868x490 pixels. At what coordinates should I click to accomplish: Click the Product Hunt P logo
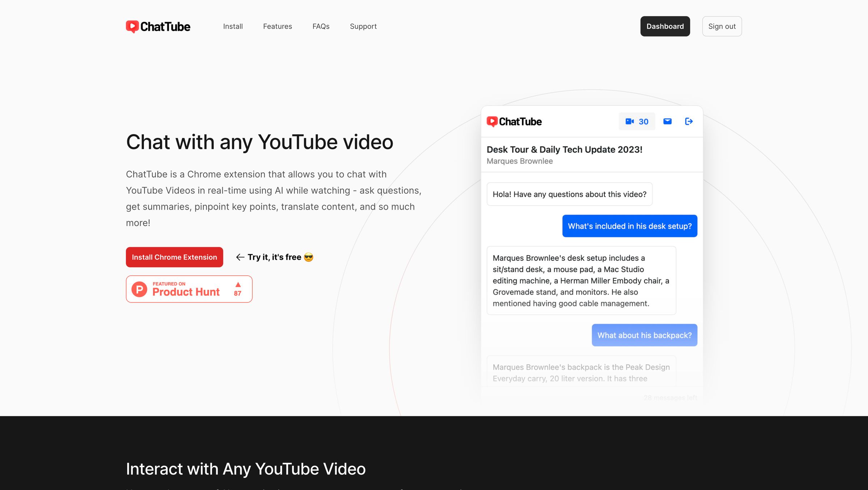click(139, 289)
